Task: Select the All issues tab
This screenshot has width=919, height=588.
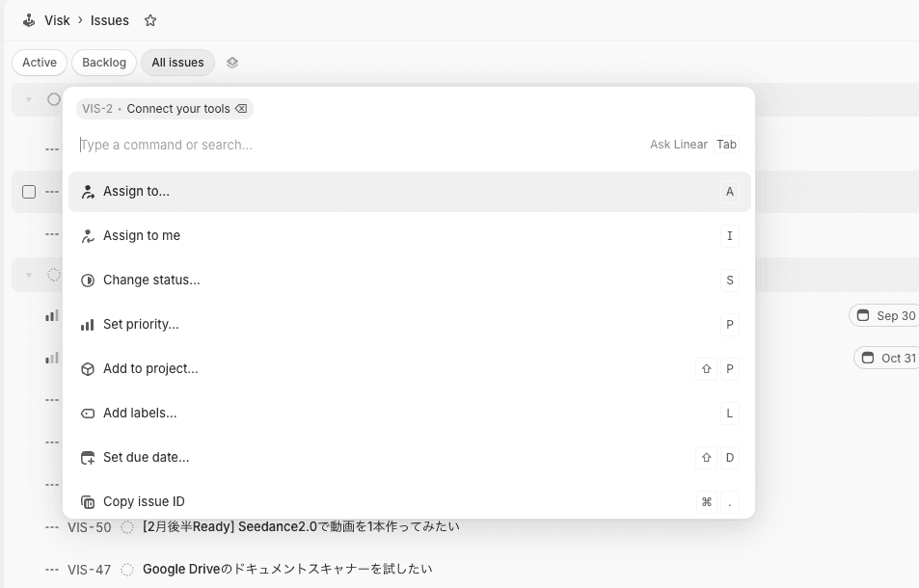Action: pyautogui.click(x=177, y=63)
